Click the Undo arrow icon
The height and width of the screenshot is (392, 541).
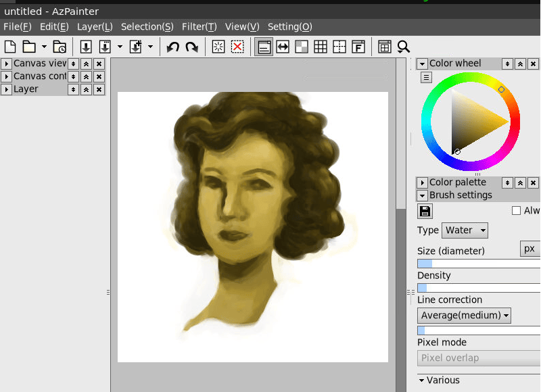173,47
